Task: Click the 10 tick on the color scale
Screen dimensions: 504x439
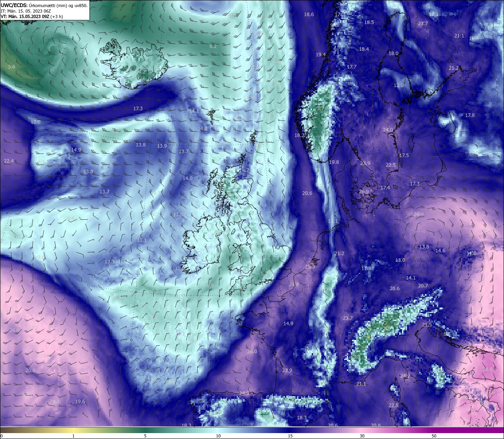Action: [218, 436]
